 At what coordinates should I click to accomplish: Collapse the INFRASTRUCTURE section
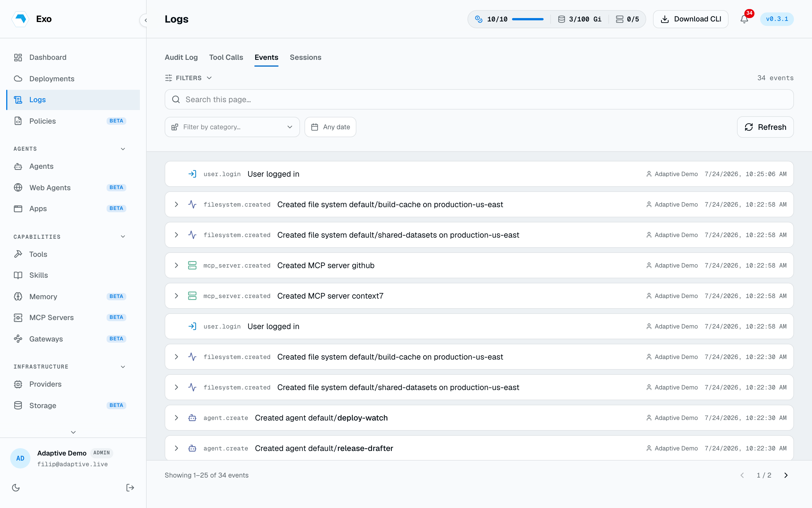[x=123, y=367]
